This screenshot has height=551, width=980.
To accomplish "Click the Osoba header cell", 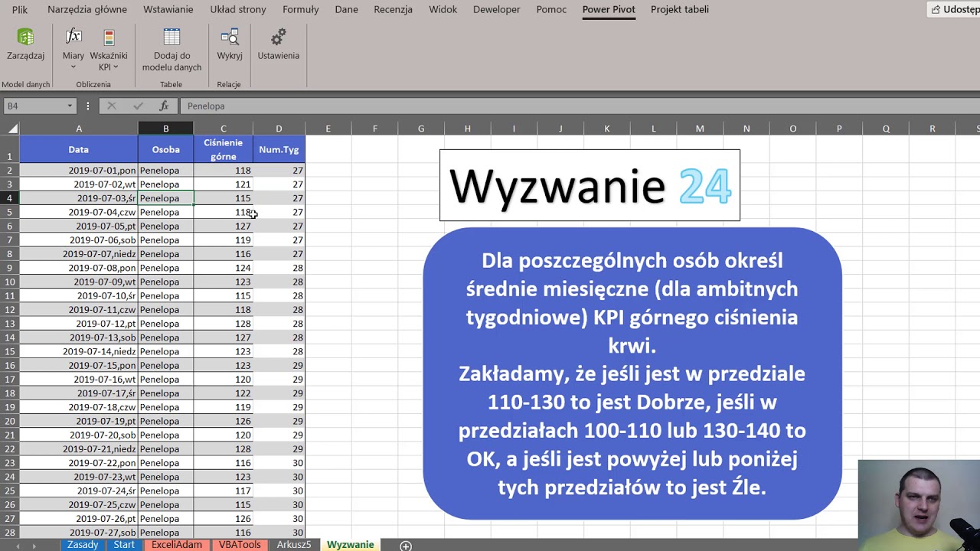I will point(165,149).
